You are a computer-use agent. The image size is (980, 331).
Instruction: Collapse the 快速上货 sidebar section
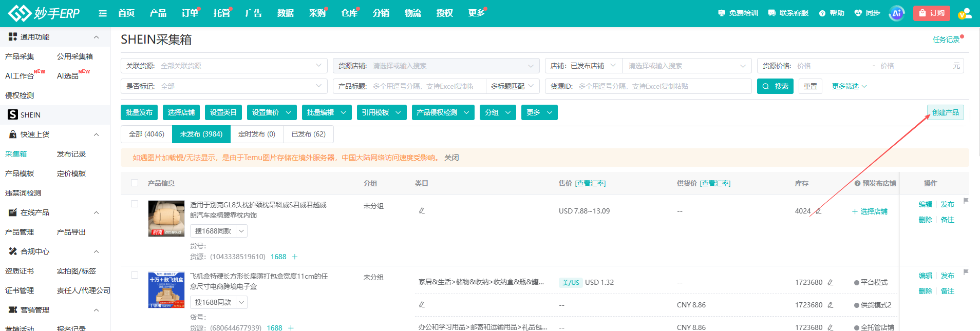[x=96, y=134]
